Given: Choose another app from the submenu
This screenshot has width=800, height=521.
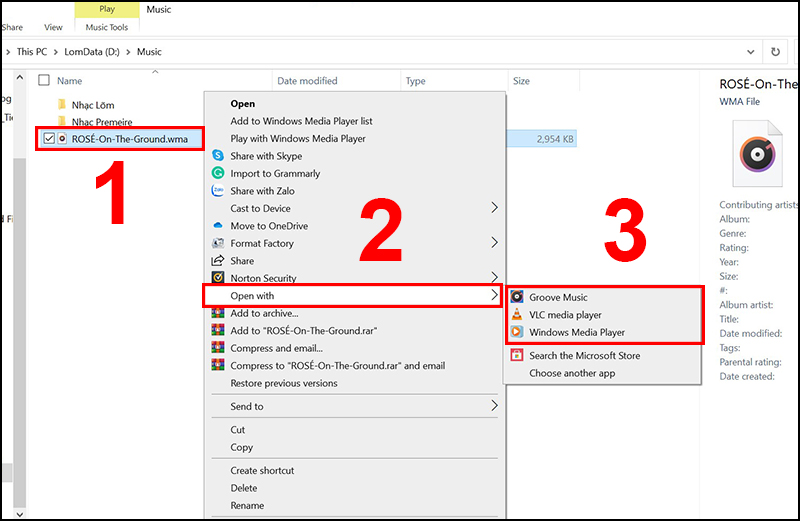Looking at the screenshot, I should pyautogui.click(x=572, y=373).
